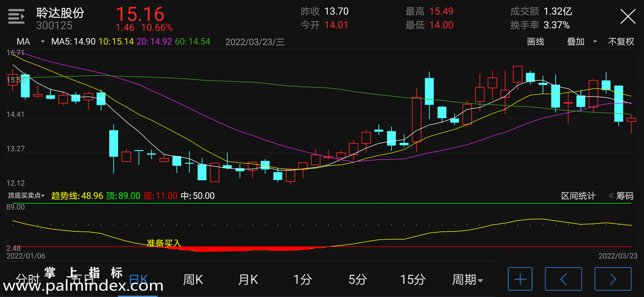Click the 底: 11.00 label
The image size is (644, 297).
[x=160, y=196]
